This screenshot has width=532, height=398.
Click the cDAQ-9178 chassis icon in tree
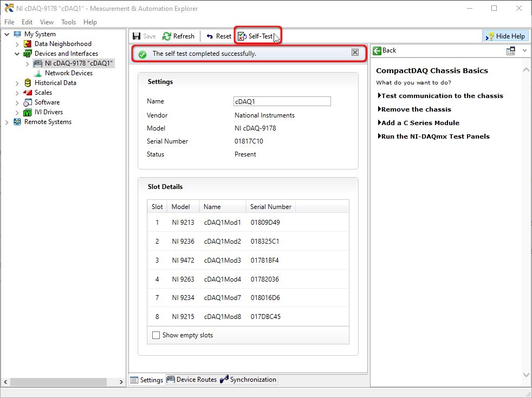point(38,63)
